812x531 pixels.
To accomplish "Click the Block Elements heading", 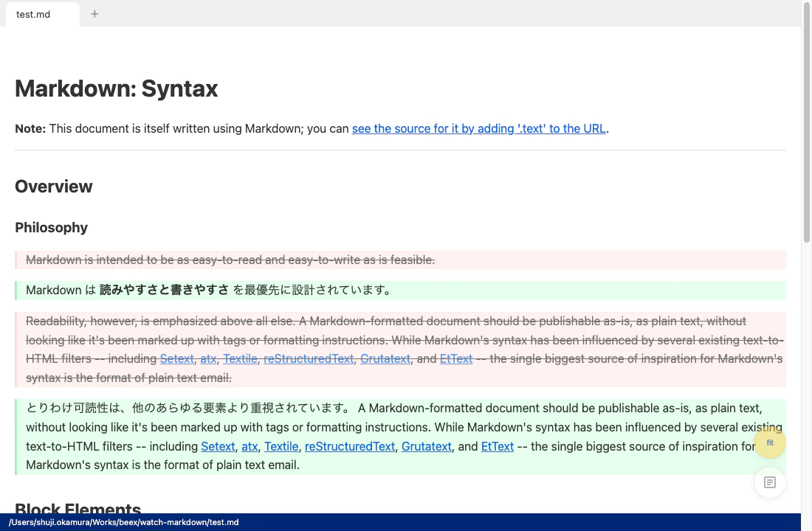I will coord(78,507).
